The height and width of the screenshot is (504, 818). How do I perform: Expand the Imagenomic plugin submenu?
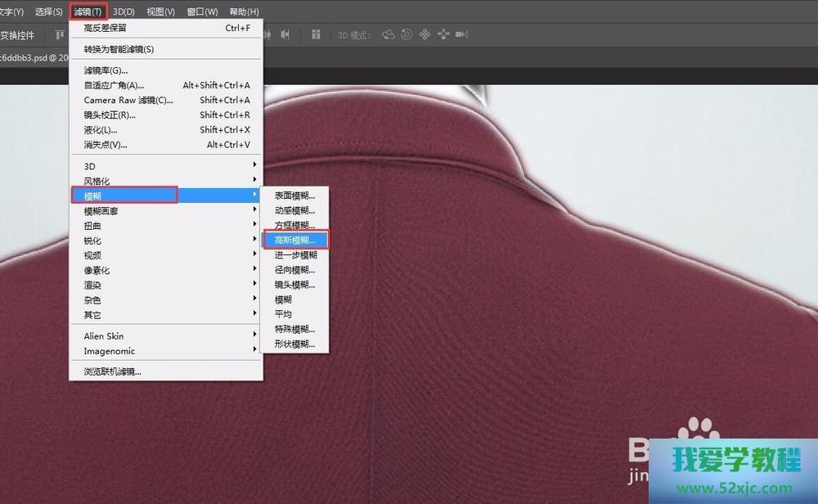click(x=109, y=351)
